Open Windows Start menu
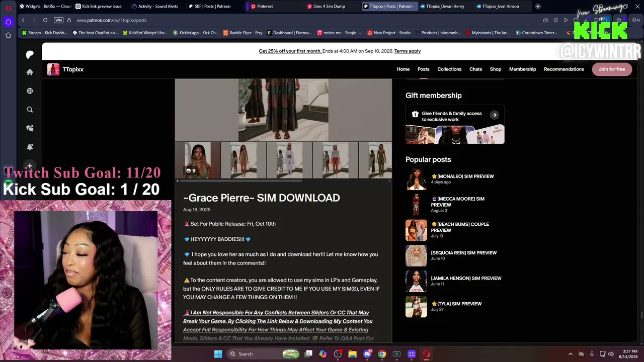644x362 pixels. 218,354
